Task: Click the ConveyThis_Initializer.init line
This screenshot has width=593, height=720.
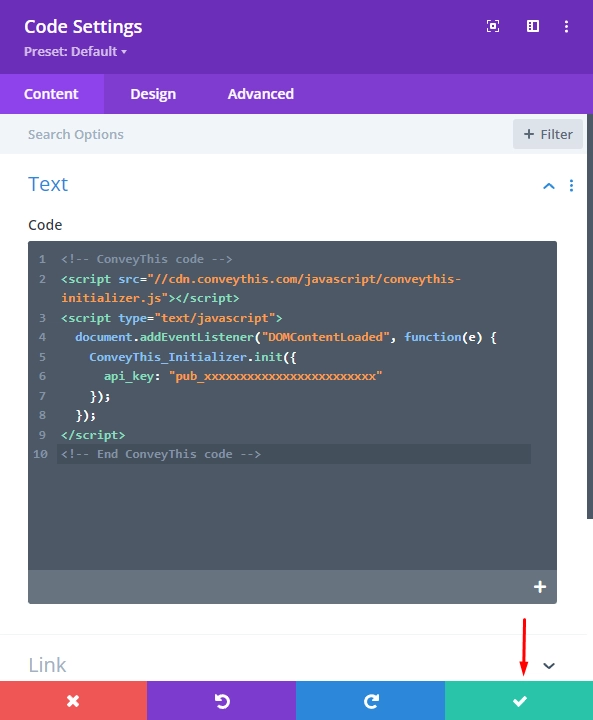Action: 193,357
